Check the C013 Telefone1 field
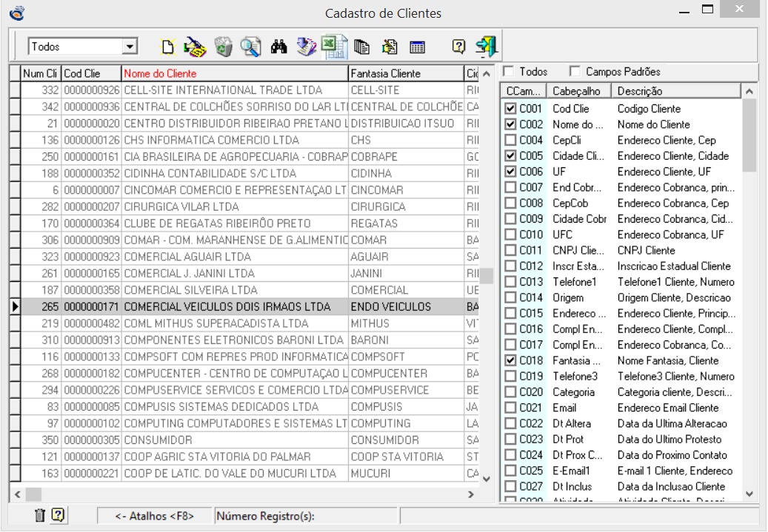 pos(510,282)
